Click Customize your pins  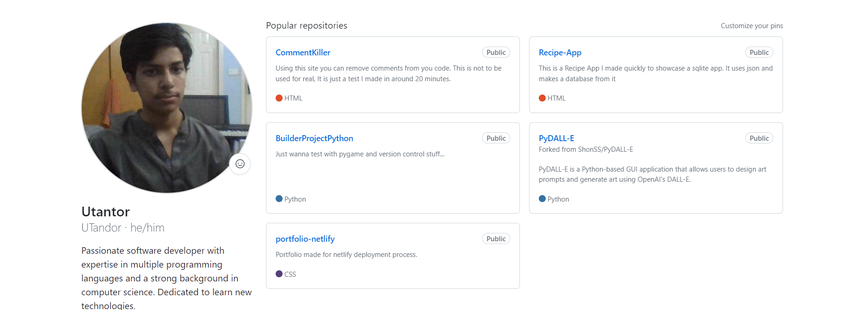point(752,26)
